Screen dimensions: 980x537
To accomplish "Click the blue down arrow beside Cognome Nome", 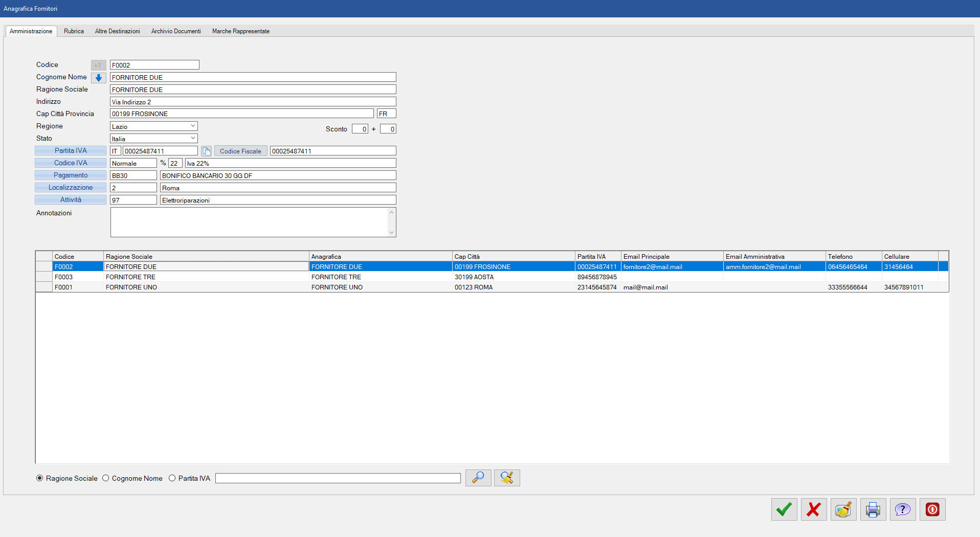I will point(98,78).
